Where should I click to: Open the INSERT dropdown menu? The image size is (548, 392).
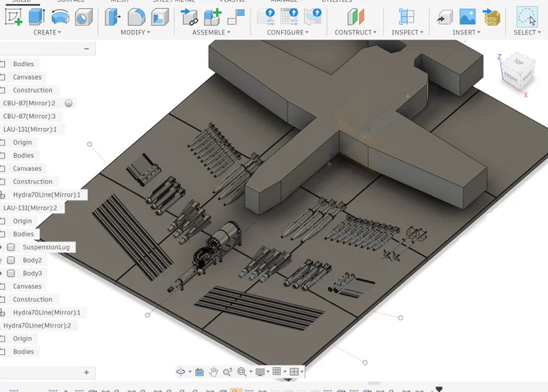467,32
